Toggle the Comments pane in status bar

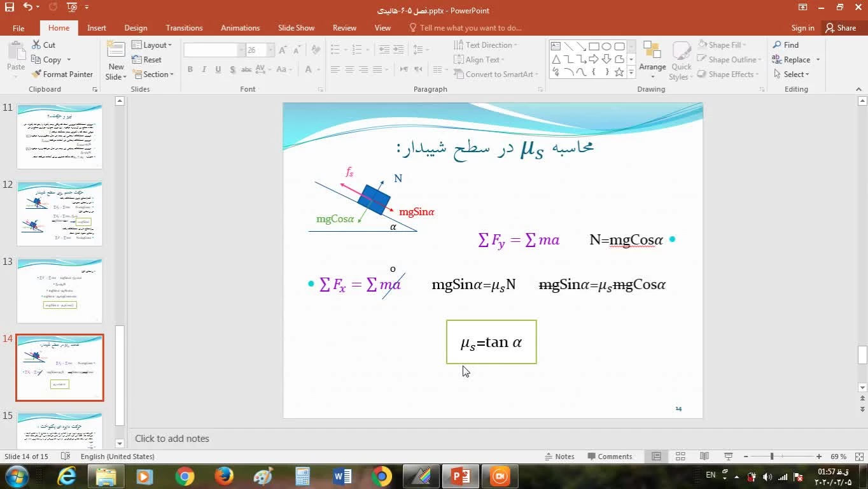pyautogui.click(x=609, y=457)
